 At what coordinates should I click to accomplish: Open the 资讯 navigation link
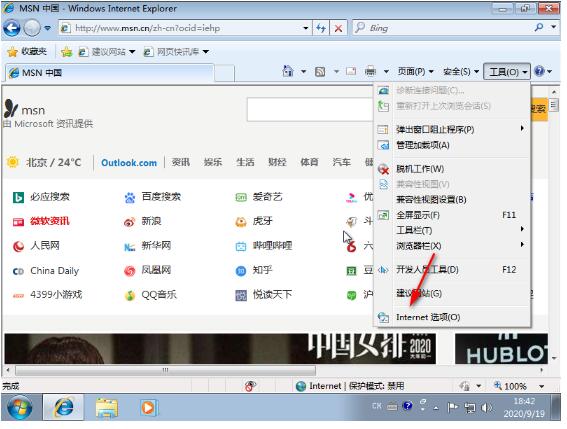pyautogui.click(x=180, y=162)
